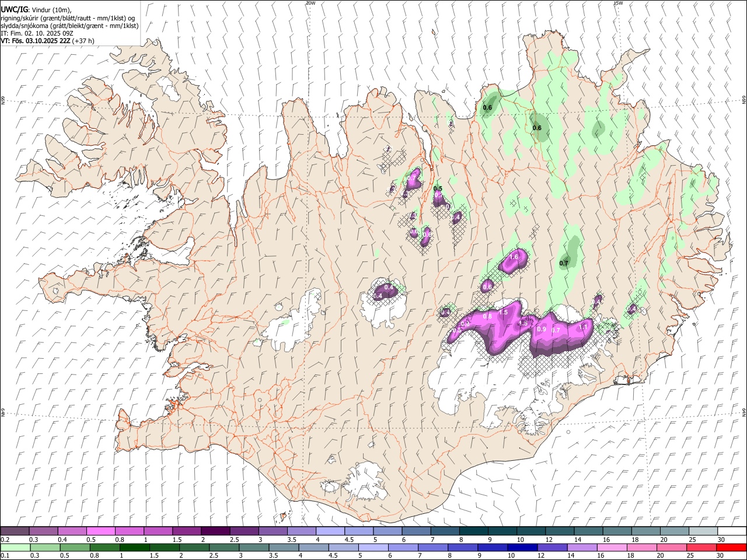Click the 0.9 snow value label
Viewport: 747px width, 560px height.
coord(541,329)
